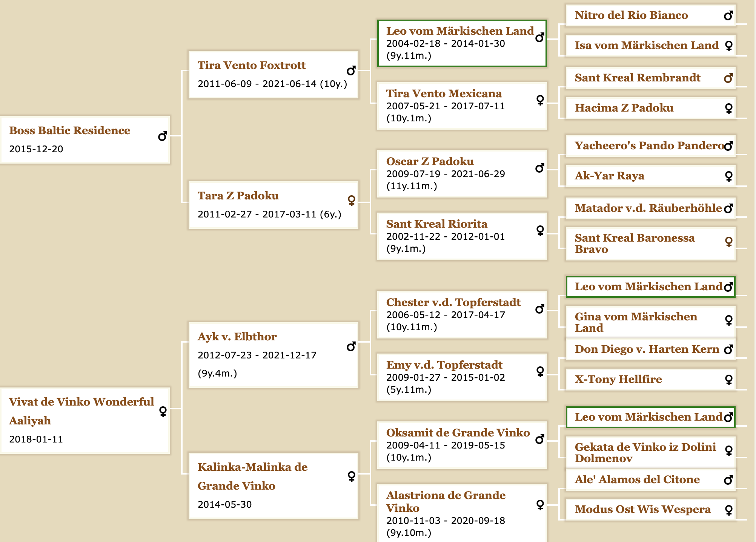Click the female icon next to Tara Z Padoku

[x=352, y=200]
